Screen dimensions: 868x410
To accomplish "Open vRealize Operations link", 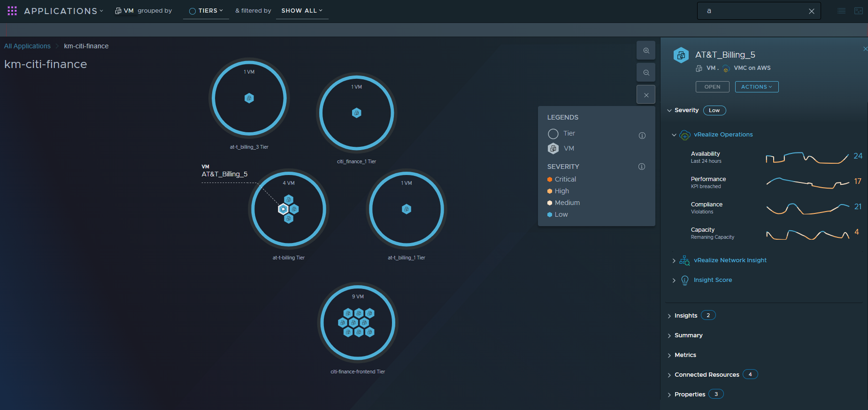I will [x=723, y=135].
